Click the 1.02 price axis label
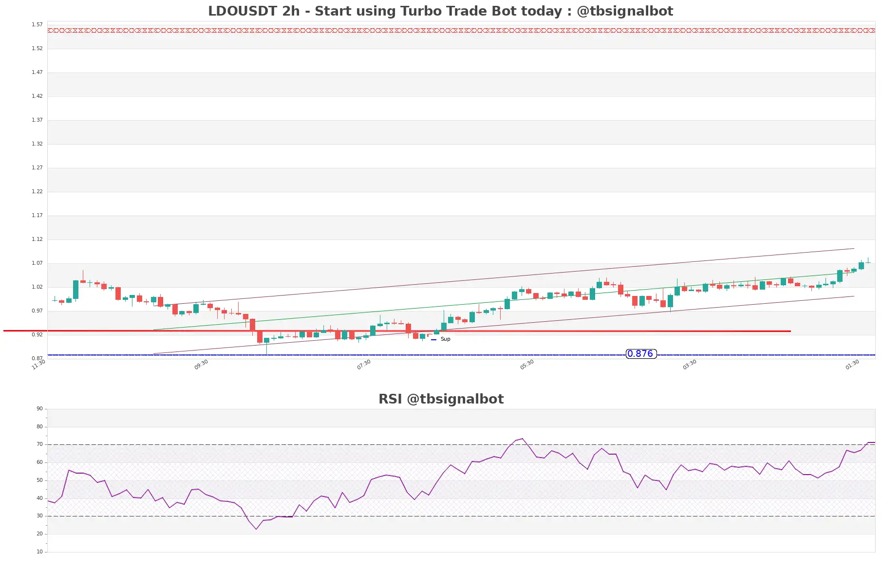The height and width of the screenshot is (588, 882). [37, 287]
